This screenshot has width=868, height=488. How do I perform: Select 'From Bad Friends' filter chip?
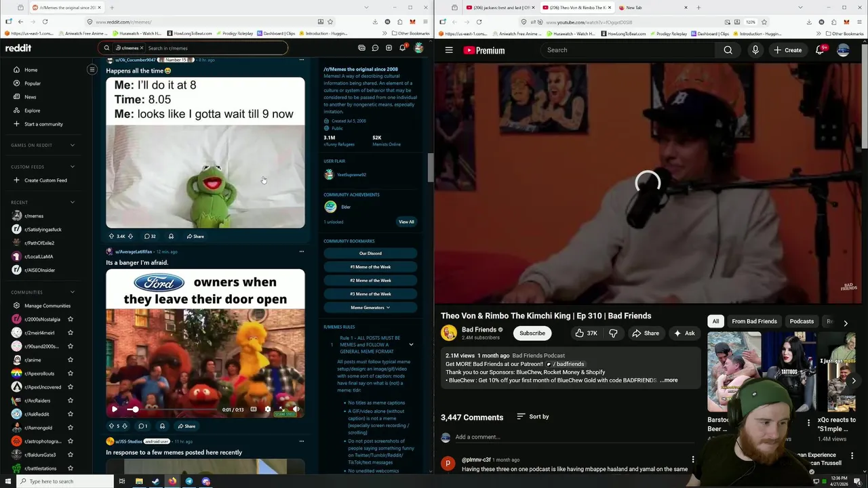click(754, 321)
